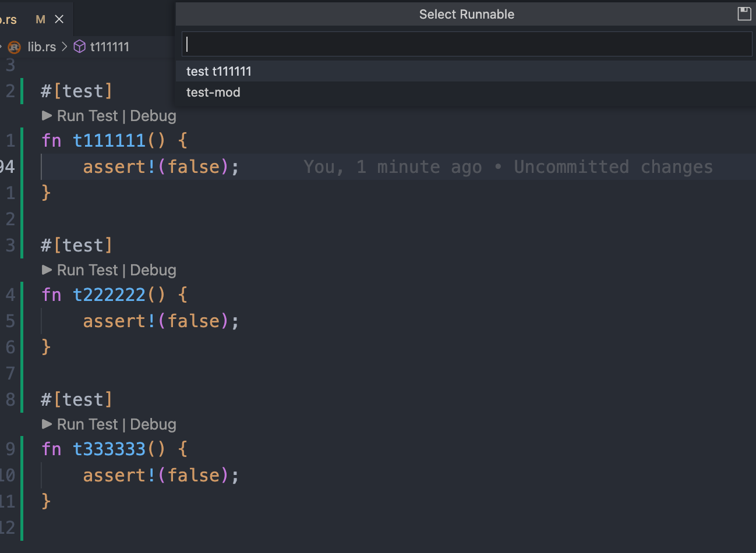Click Debug next to Run Test for t222222
756x553 pixels.
point(153,270)
